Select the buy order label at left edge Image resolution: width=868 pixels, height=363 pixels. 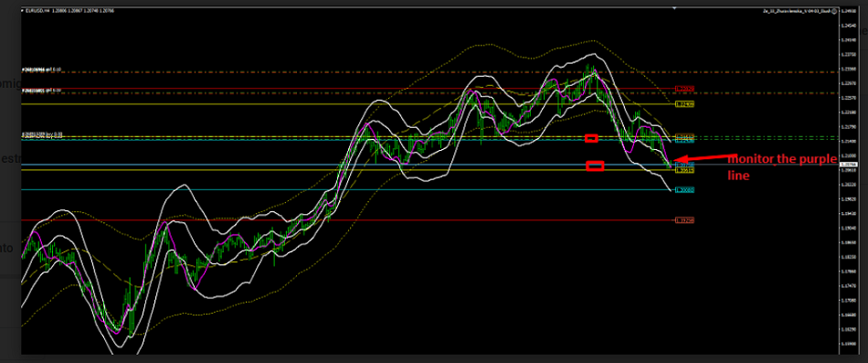(42, 134)
